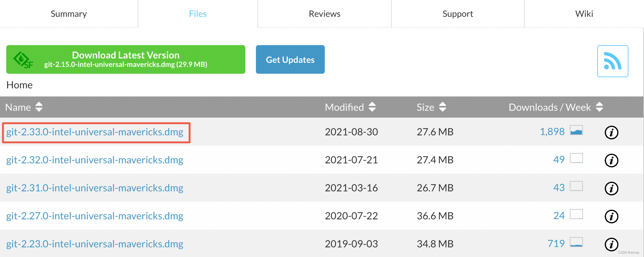The width and height of the screenshot is (644, 257).
Task: Open the RSS feed icon
Action: point(613,61)
